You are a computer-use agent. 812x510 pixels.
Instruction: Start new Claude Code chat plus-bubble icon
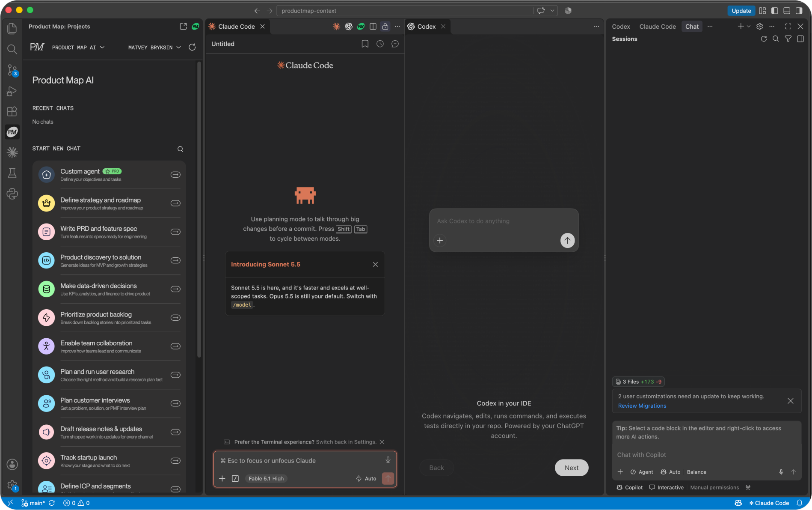pyautogui.click(x=395, y=44)
